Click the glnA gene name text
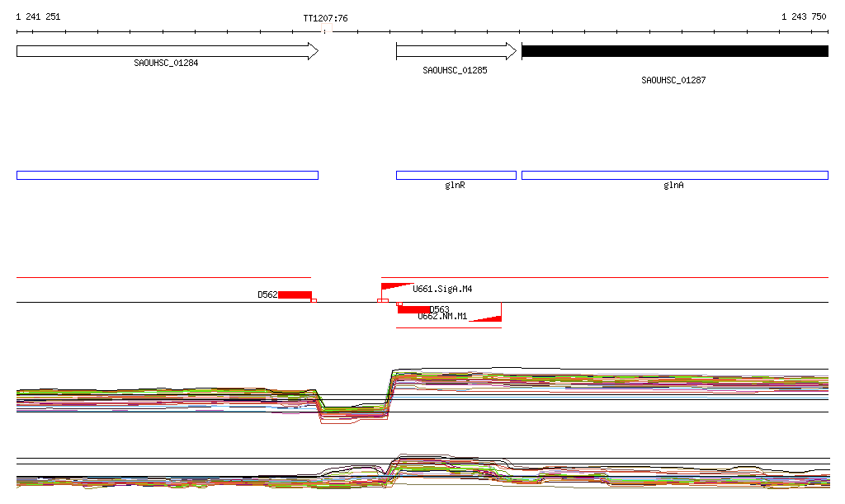The image size is (845, 504). [x=673, y=186]
